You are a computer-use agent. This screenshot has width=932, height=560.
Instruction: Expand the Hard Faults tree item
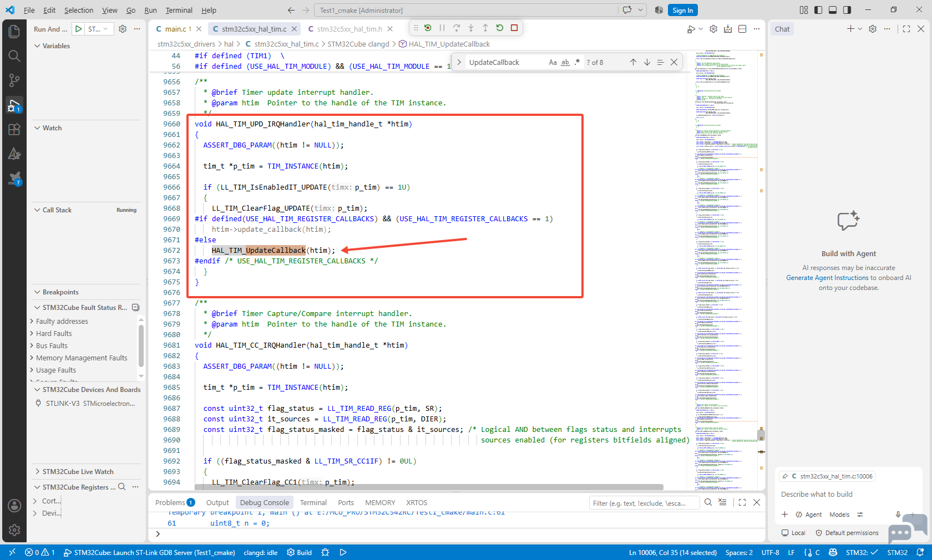point(54,333)
